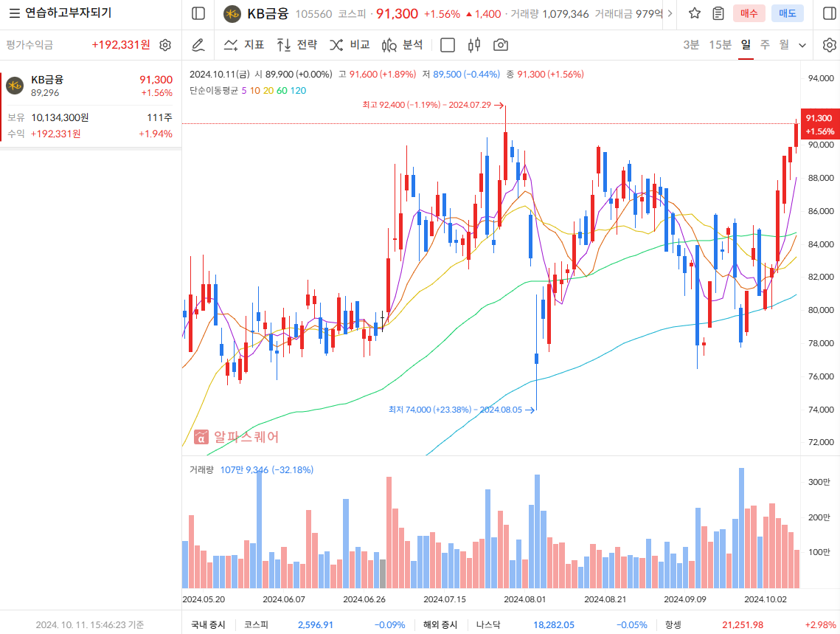
Task: Click the 매도 sell button
Action: [x=788, y=13]
